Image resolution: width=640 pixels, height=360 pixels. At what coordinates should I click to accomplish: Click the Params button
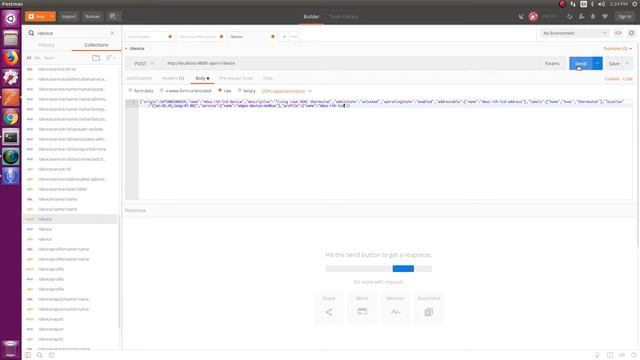point(552,63)
